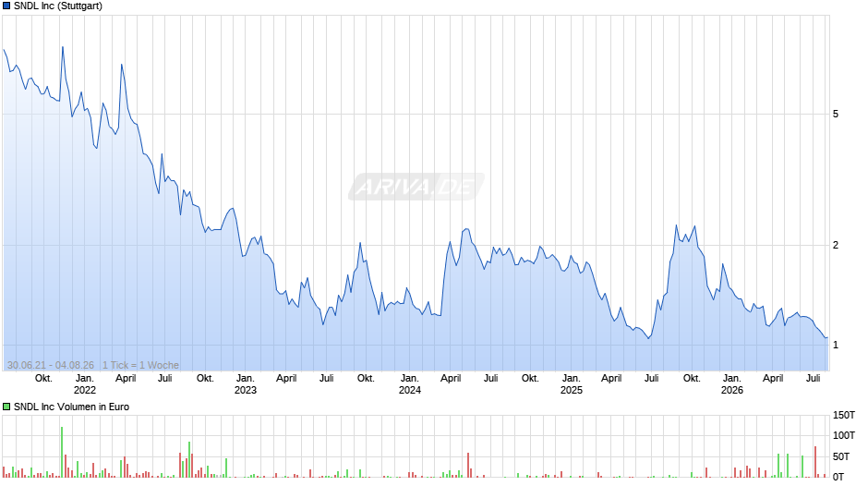Click the tall red volume bar near April 2024

coord(468,466)
